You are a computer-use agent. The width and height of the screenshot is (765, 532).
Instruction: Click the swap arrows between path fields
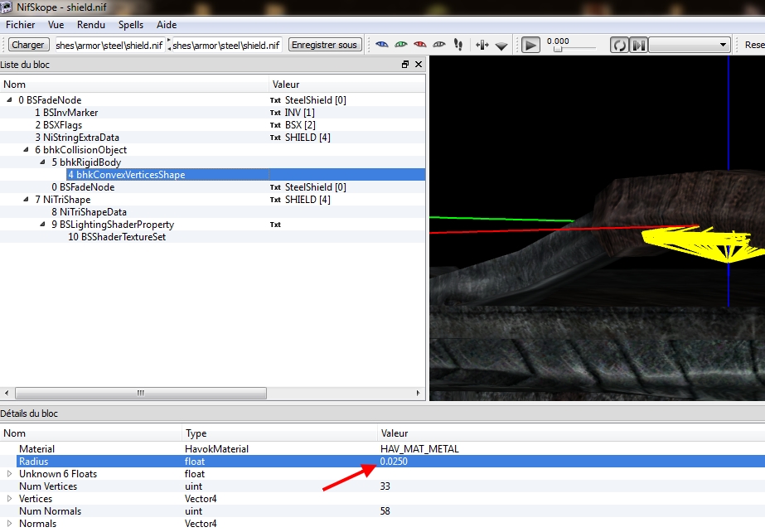click(169, 45)
